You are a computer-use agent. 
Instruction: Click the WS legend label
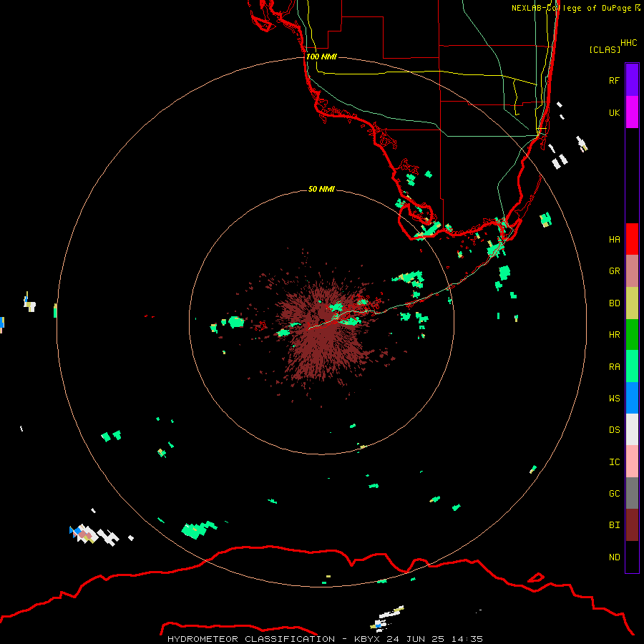pos(614,398)
